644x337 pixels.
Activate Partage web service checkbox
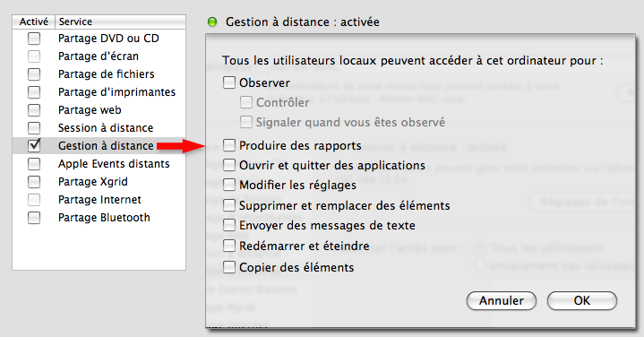point(34,110)
